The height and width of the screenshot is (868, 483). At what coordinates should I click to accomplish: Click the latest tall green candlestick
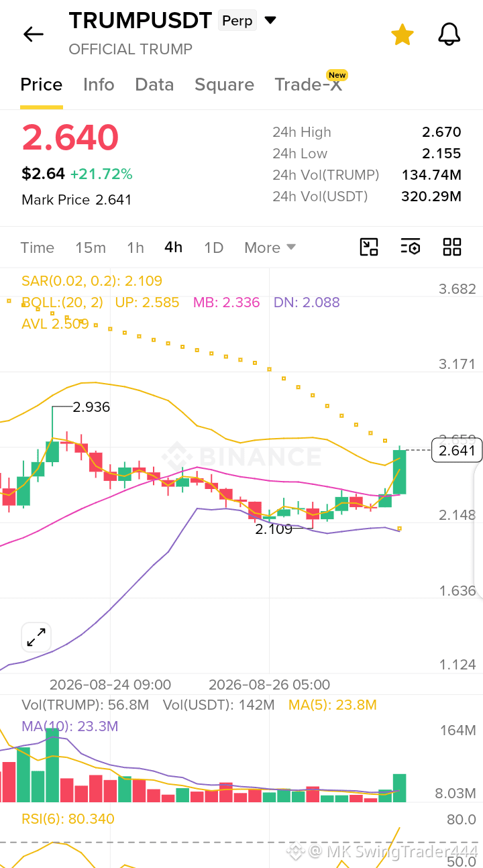click(x=399, y=472)
